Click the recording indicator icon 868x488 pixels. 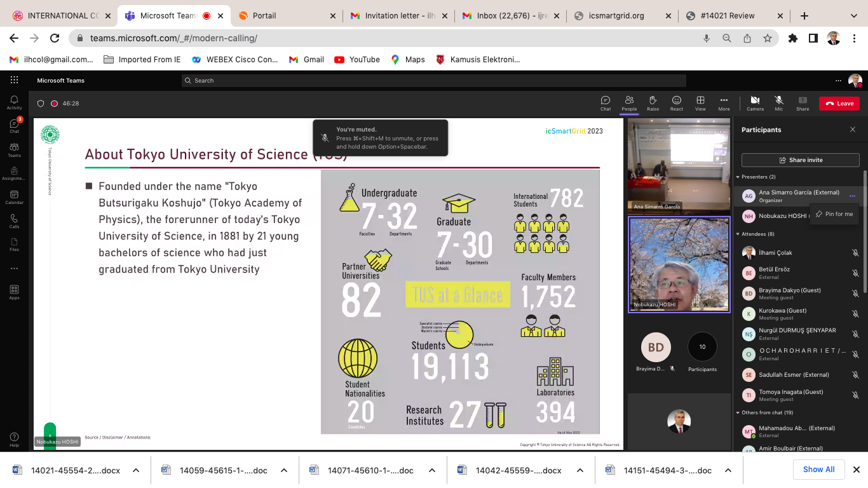[x=55, y=104]
